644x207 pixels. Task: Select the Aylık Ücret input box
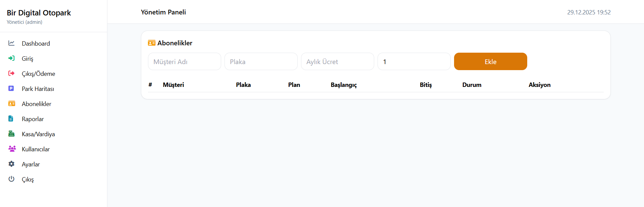pos(337,62)
